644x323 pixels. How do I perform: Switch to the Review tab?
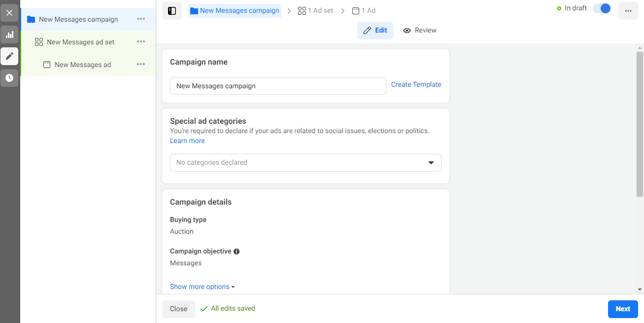pyautogui.click(x=419, y=30)
